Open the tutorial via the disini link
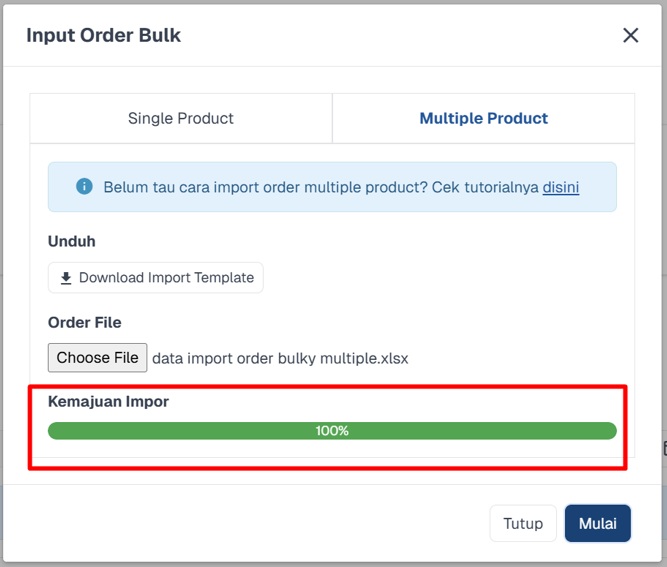 pyautogui.click(x=561, y=187)
